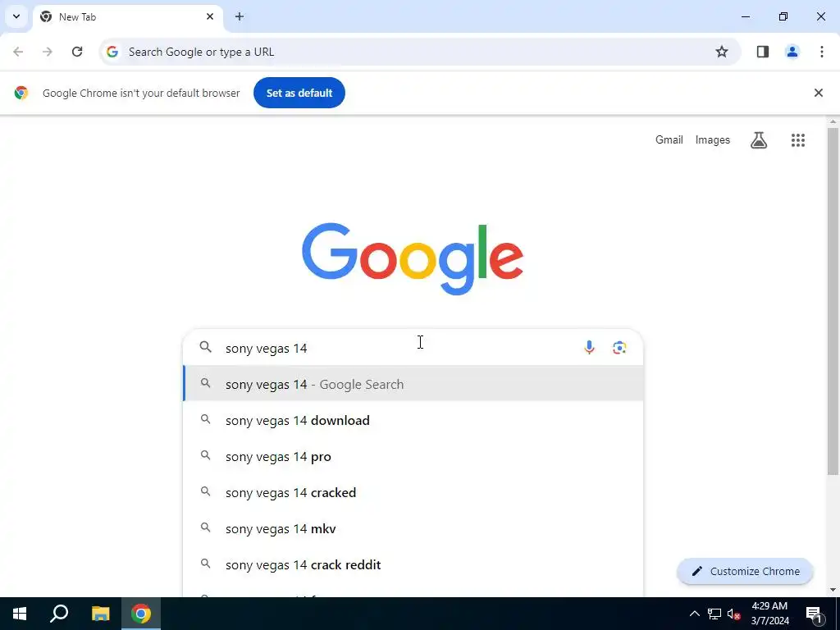The height and width of the screenshot is (630, 840).
Task: Open Chrome's three-dot menu
Action: 821,52
